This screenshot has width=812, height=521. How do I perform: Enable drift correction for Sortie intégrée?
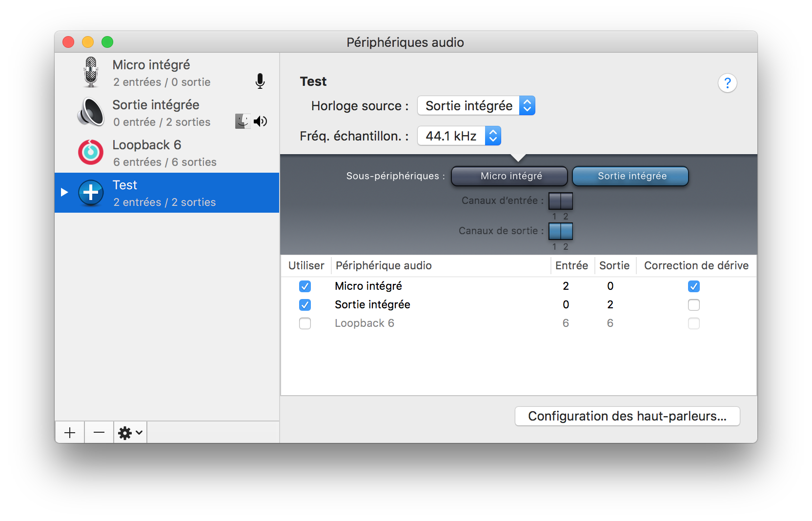pyautogui.click(x=693, y=305)
